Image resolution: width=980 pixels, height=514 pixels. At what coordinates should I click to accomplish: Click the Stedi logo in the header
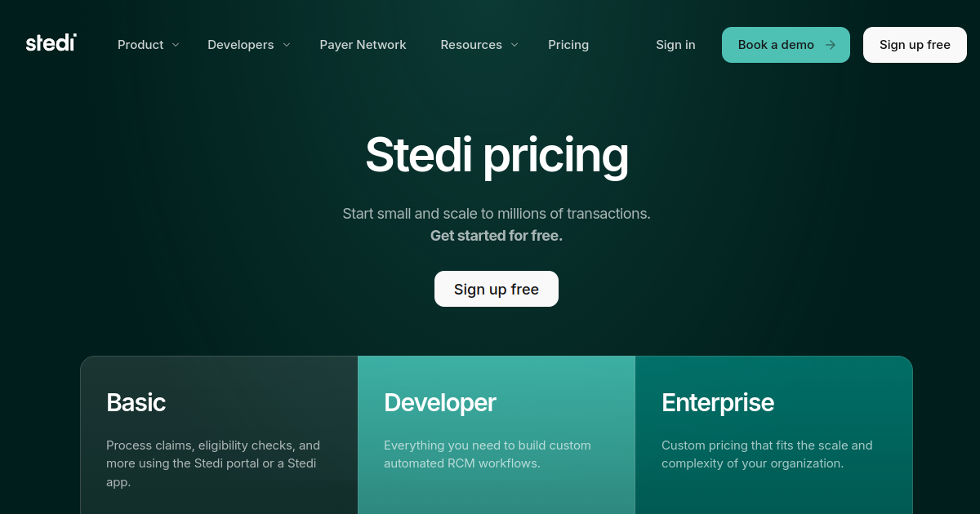click(x=51, y=43)
